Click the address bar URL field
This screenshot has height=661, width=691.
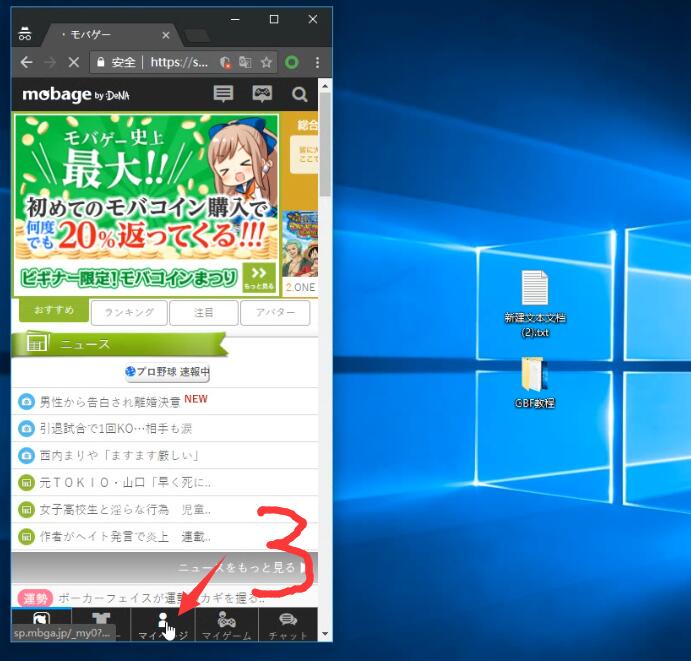pyautogui.click(x=178, y=62)
